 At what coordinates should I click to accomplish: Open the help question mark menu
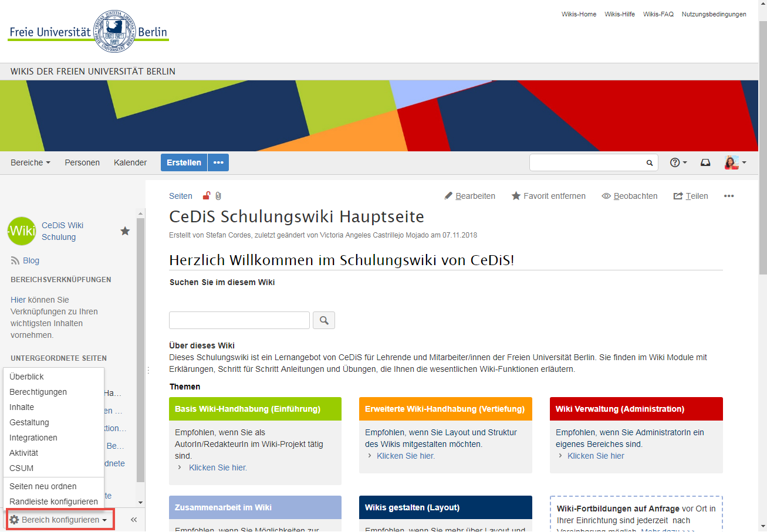point(678,162)
